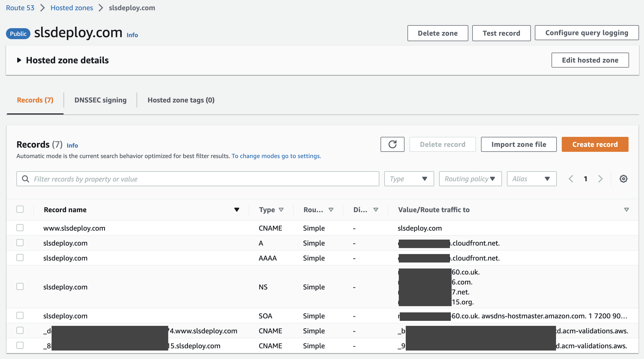Sort by Differentiator column arrow
Screen dimensions: 644x359
[376, 209]
